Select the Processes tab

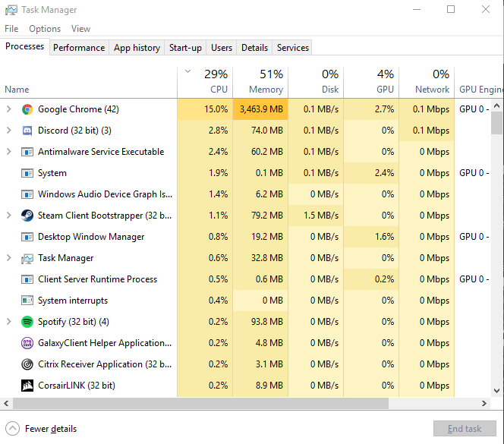click(25, 46)
